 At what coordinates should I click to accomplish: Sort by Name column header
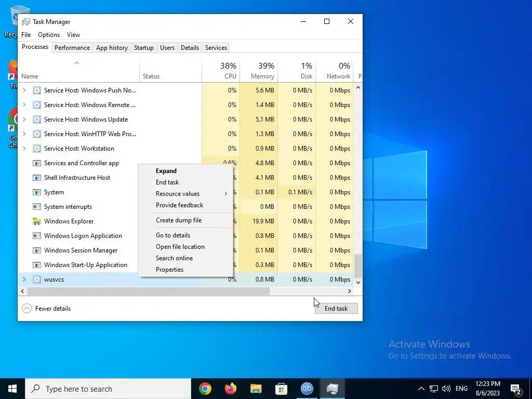click(79, 71)
